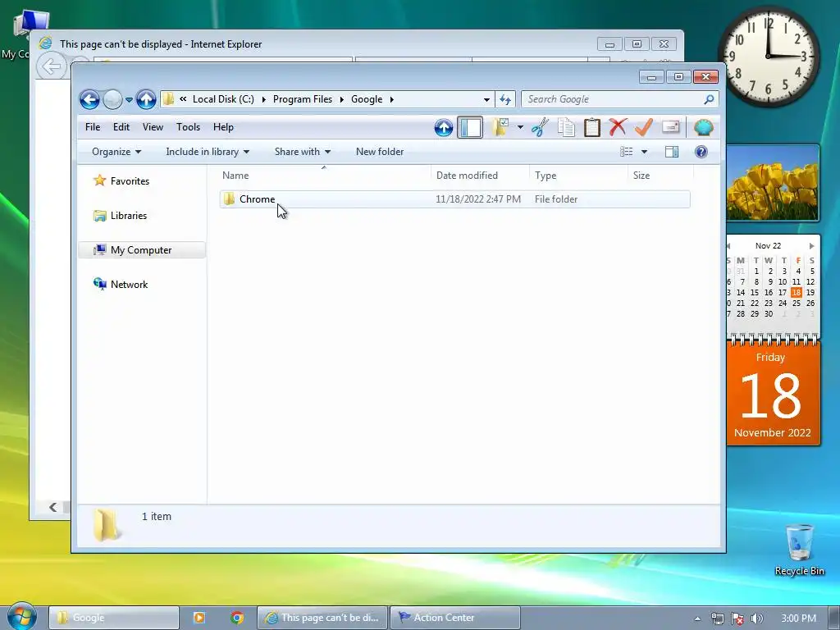
Task: Open dropdown arrow beside folder options icon
Action: click(x=520, y=127)
